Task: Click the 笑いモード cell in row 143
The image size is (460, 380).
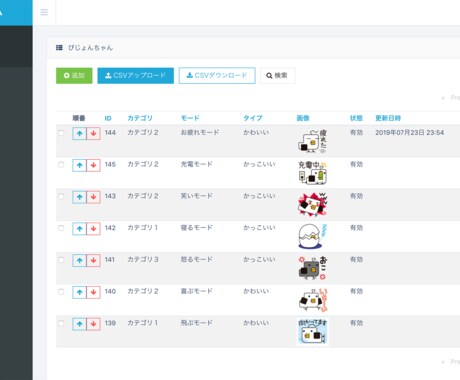Action: point(197,196)
